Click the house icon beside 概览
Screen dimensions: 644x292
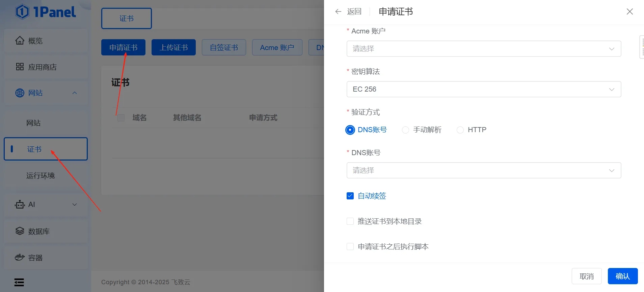click(20, 41)
